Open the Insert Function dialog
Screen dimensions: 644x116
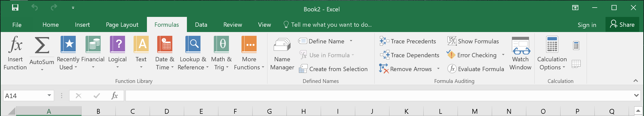tap(15, 53)
